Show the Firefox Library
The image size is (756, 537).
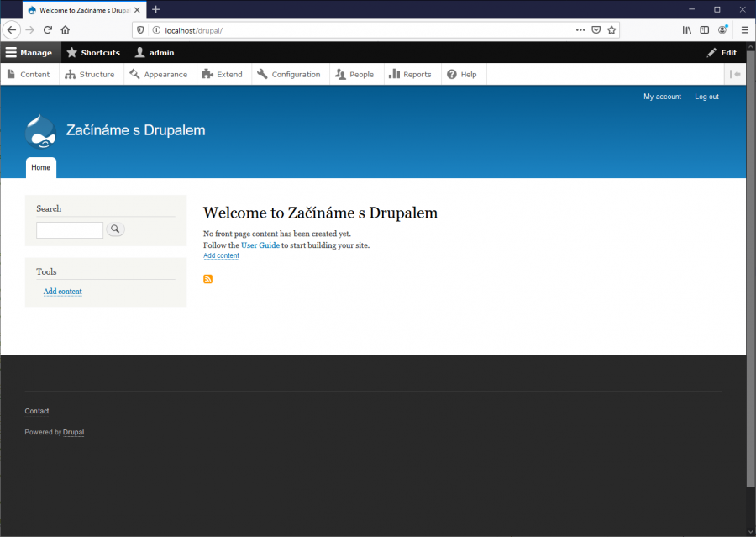[x=687, y=30]
